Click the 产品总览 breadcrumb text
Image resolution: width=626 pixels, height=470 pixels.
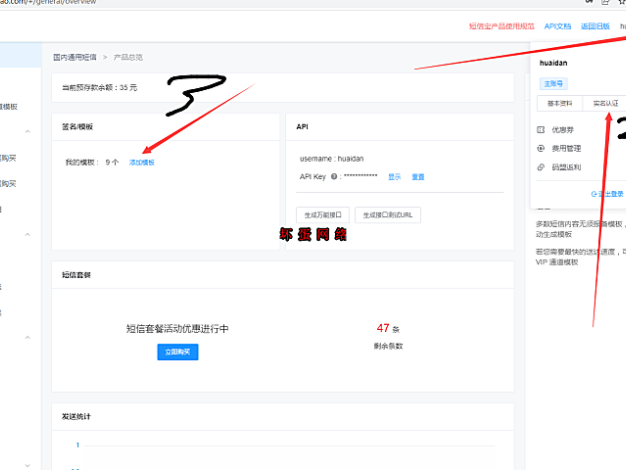point(128,58)
